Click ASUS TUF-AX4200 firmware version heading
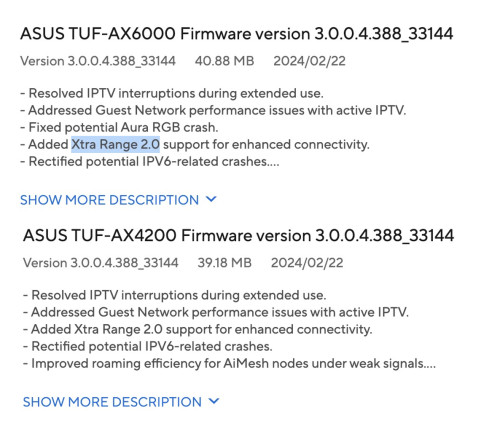 pos(238,236)
